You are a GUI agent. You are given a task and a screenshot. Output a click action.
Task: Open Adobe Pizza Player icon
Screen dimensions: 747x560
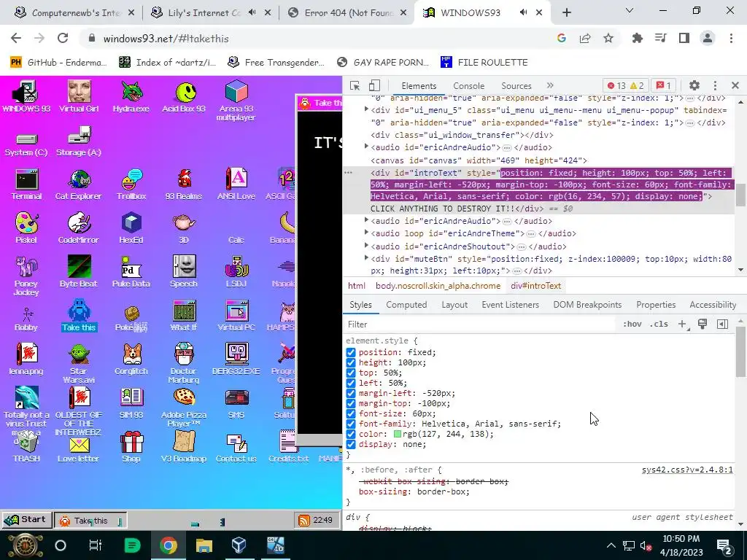tap(184, 408)
